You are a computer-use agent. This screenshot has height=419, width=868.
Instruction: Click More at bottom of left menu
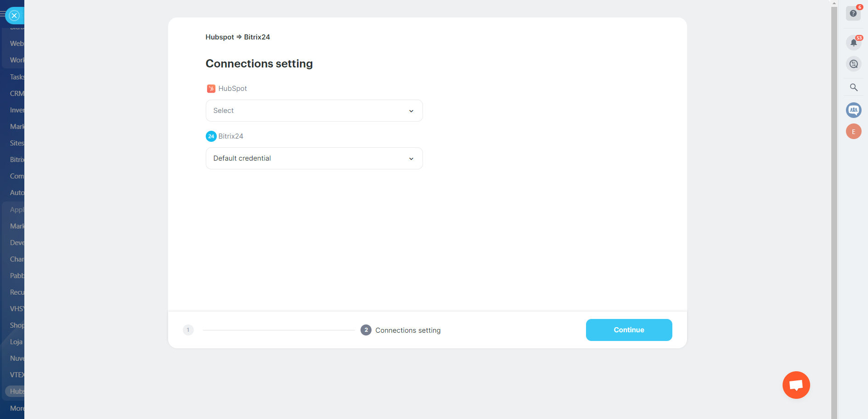(17, 408)
